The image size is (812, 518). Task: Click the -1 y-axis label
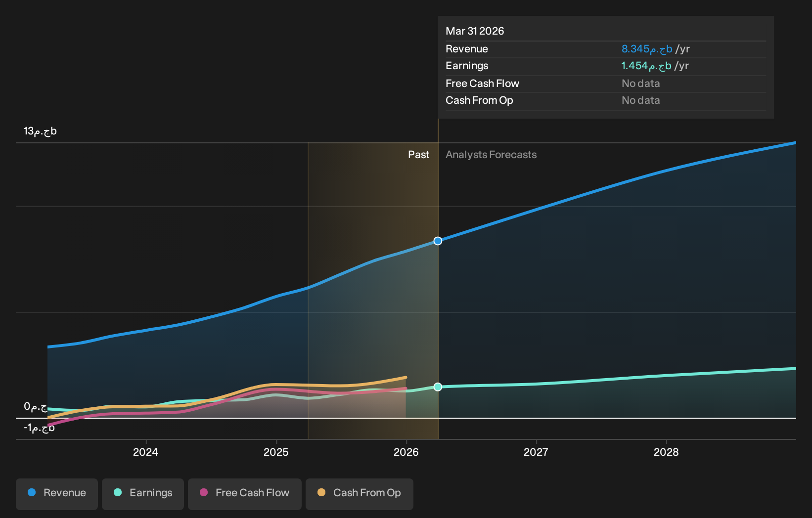(x=39, y=428)
